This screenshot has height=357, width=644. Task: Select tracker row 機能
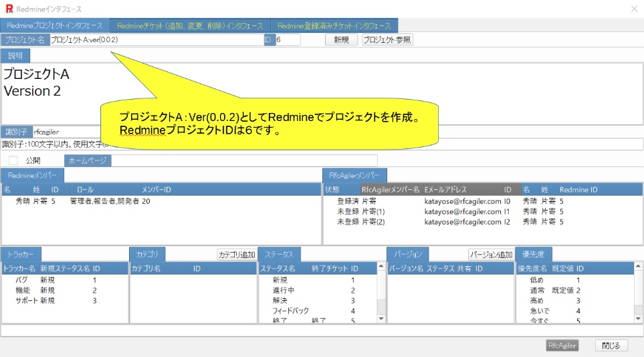65,290
